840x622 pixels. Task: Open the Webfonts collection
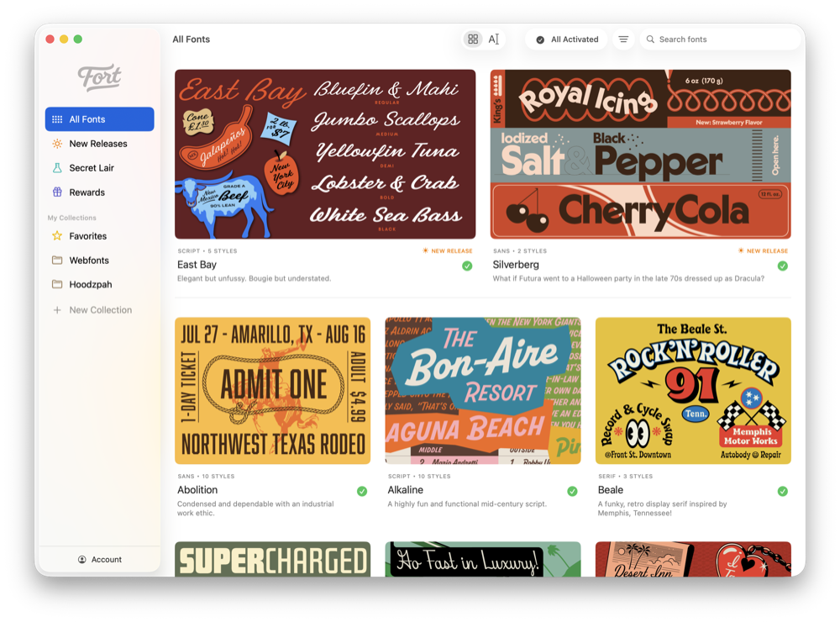click(x=100, y=260)
